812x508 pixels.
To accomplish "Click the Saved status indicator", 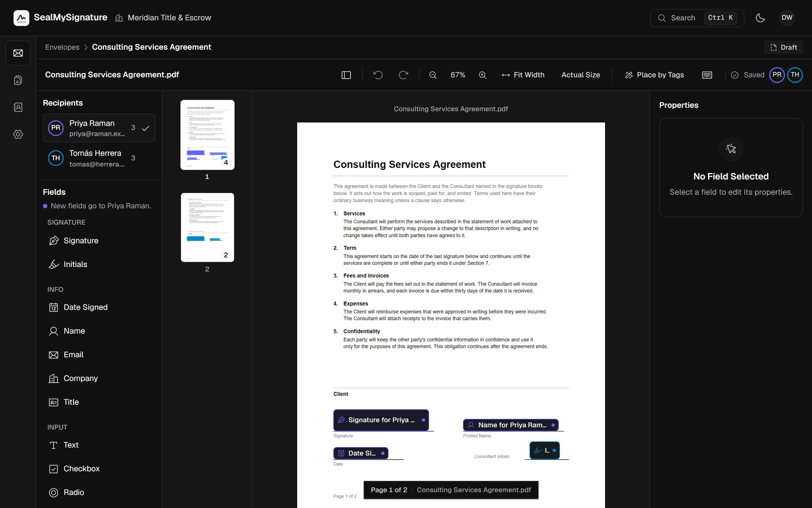I will pos(748,75).
